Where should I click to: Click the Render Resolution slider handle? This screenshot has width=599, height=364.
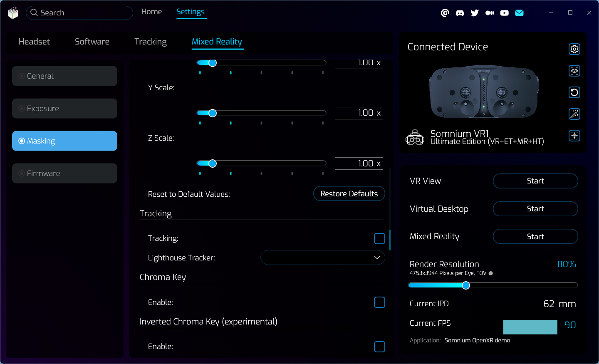[466, 285]
